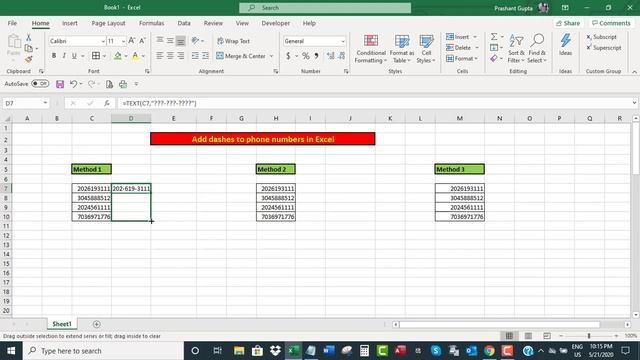This screenshot has height=360, width=640.
Task: Switch to Page Layout view in status bar
Action: coord(528,336)
